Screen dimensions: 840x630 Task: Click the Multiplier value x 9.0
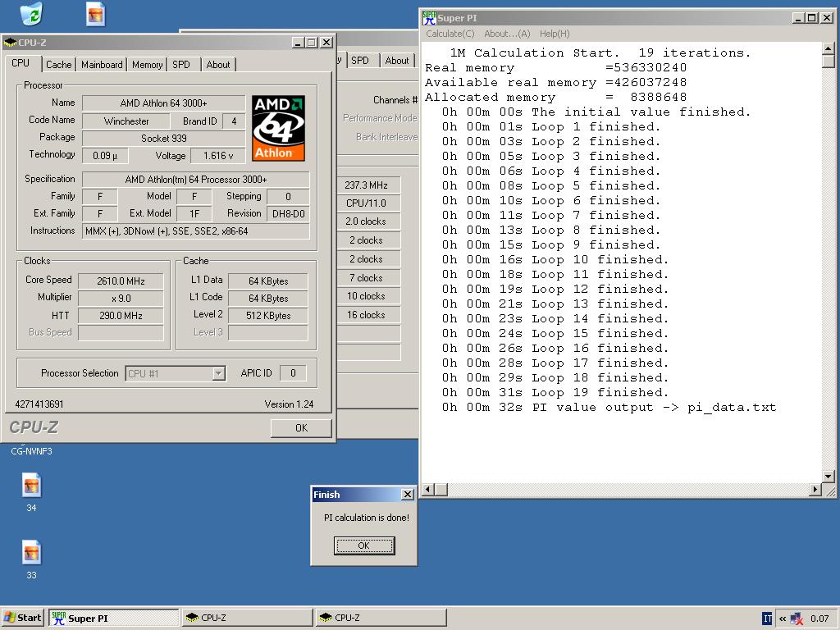121,299
